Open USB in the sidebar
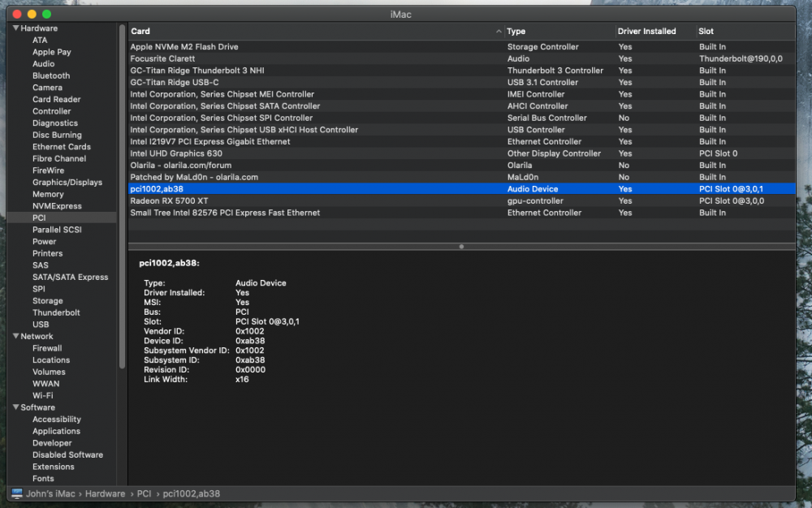Viewport: 812px width, 508px height. pos(41,325)
